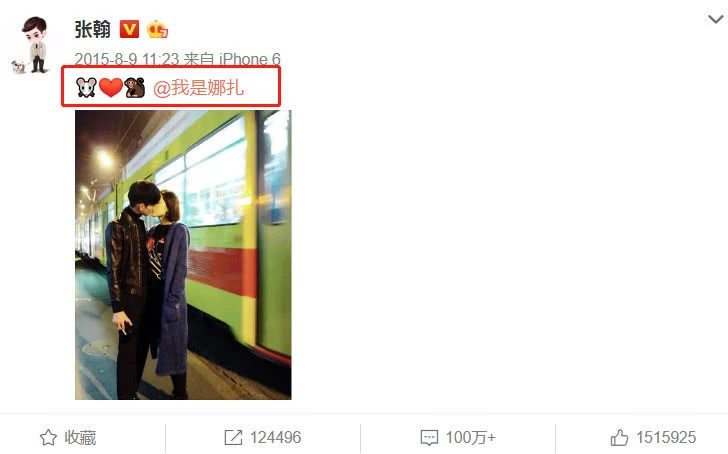Image resolution: width=728 pixels, height=454 pixels.
Task: Open the 2015-8-9 11:23 timestamp link
Action: pyautogui.click(x=126, y=59)
